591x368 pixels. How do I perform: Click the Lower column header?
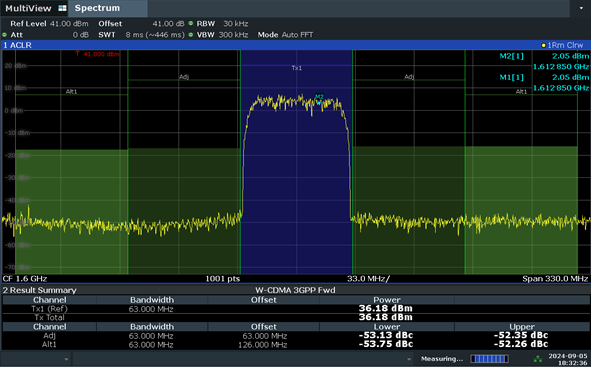pos(387,327)
